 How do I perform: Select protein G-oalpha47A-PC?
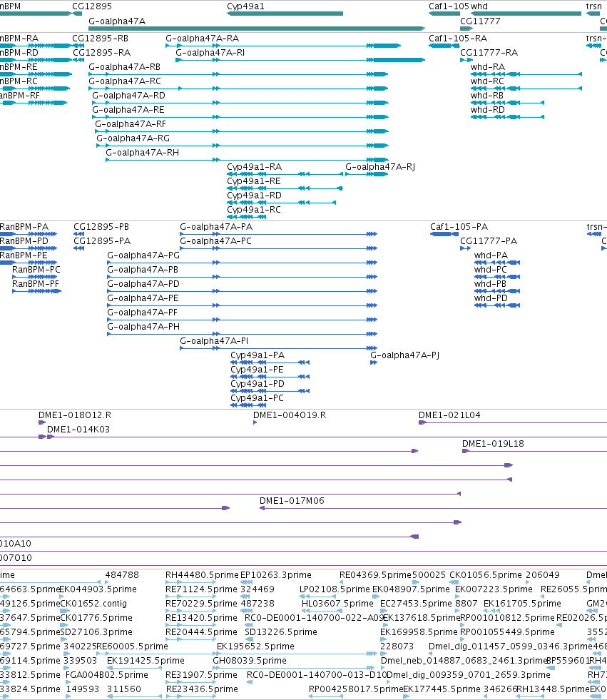pos(215,241)
